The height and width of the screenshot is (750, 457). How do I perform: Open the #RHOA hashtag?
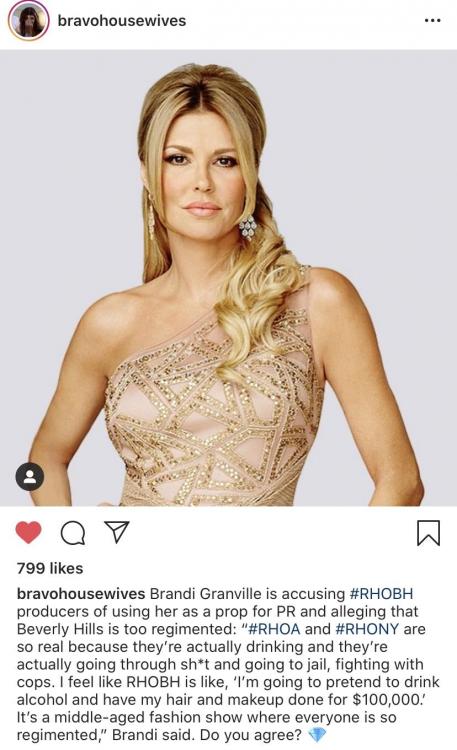click(x=274, y=629)
